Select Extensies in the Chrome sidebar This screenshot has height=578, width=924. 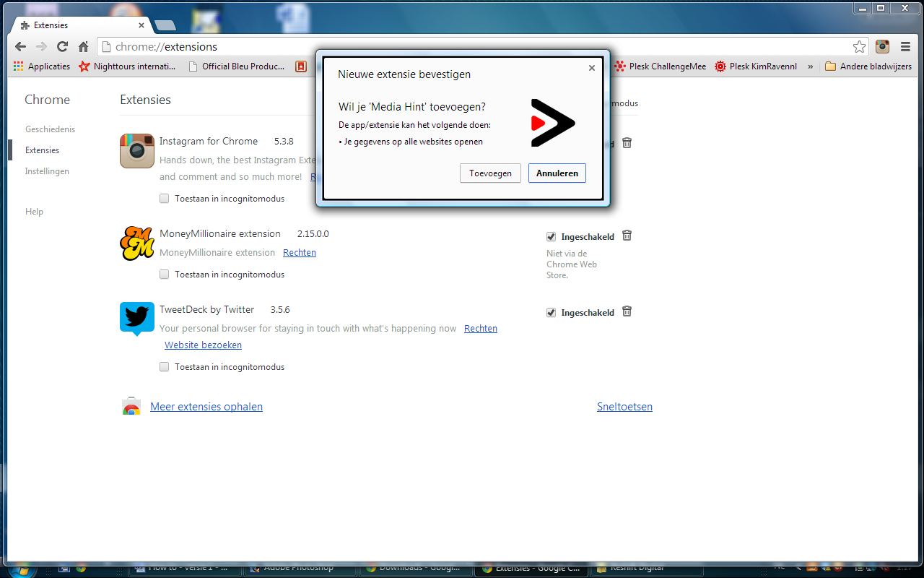pos(42,150)
